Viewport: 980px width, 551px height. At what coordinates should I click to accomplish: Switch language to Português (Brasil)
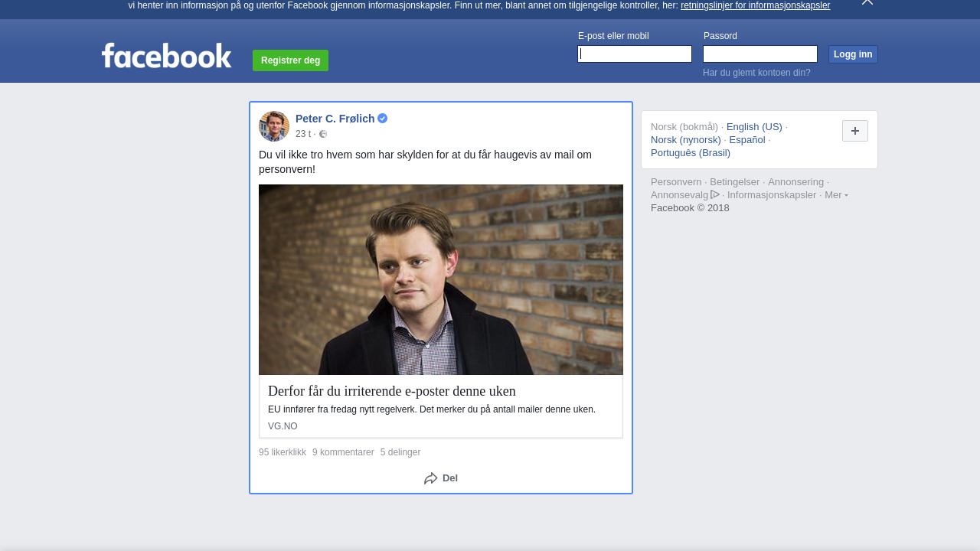pyautogui.click(x=691, y=153)
